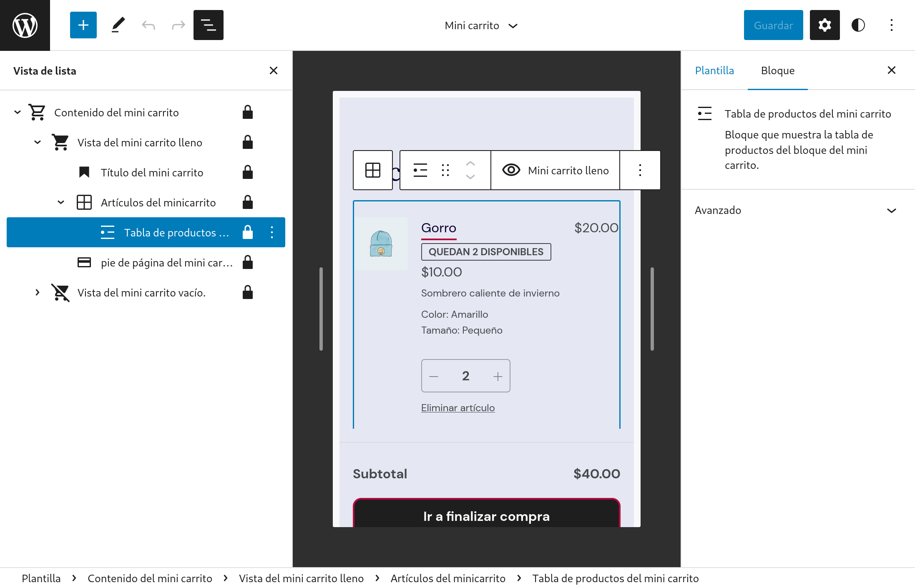Open block toolbar options kebab menu

click(640, 170)
